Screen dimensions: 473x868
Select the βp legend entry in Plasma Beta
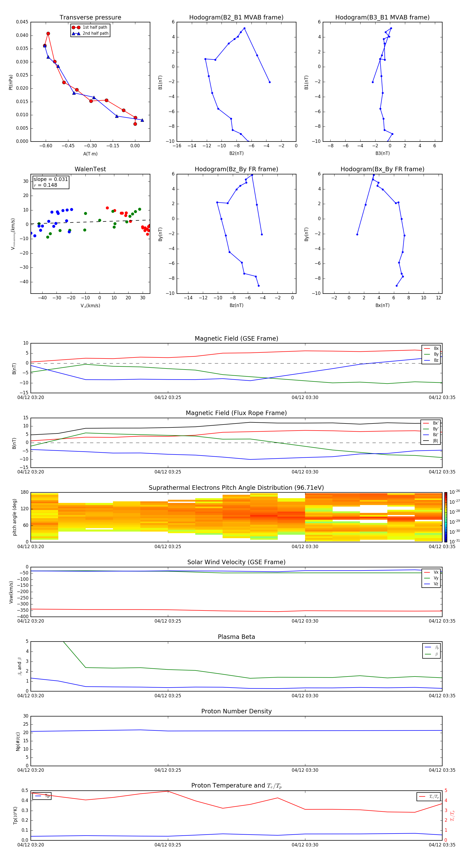(x=431, y=647)
